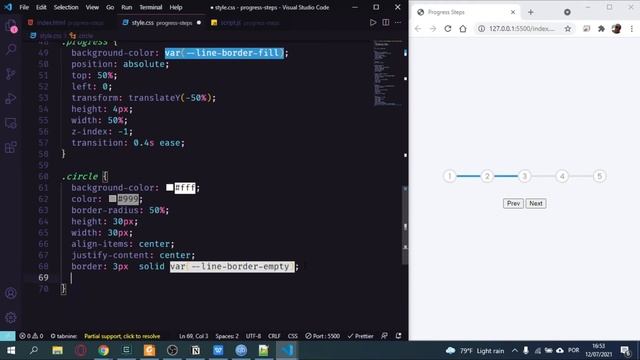Open the Accounts menu in activity bar
Viewport: 640px width, 360px height.
click(11, 293)
